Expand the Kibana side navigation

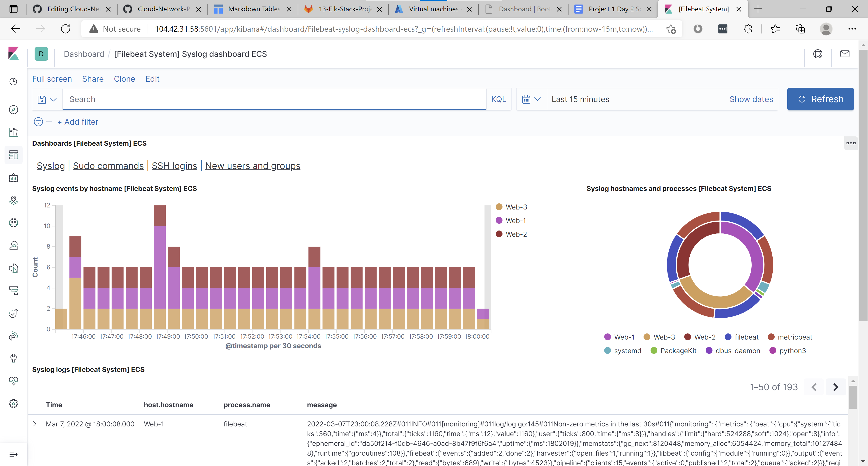[x=14, y=454]
